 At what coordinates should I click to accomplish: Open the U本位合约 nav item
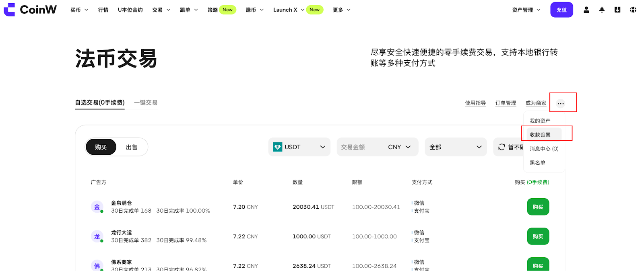[x=130, y=10]
